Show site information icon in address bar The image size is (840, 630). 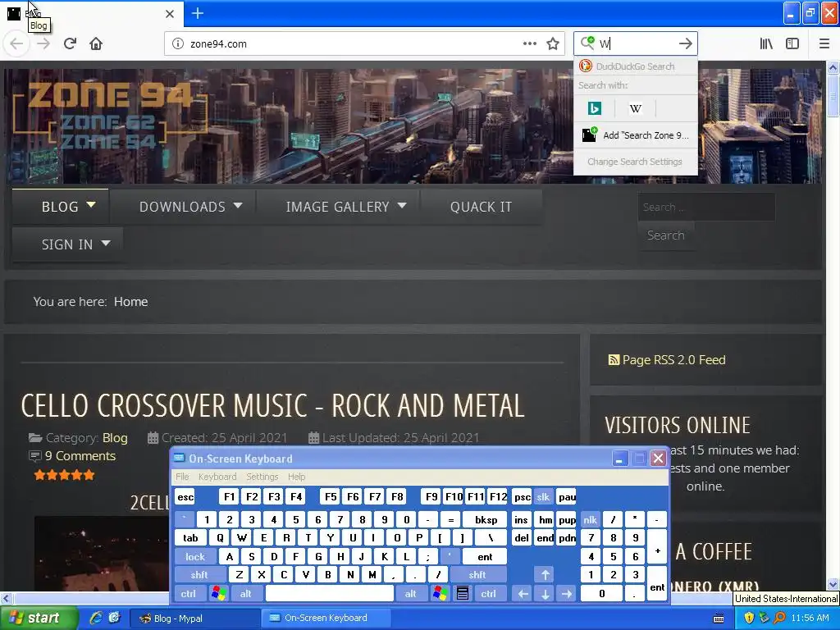pyautogui.click(x=177, y=43)
